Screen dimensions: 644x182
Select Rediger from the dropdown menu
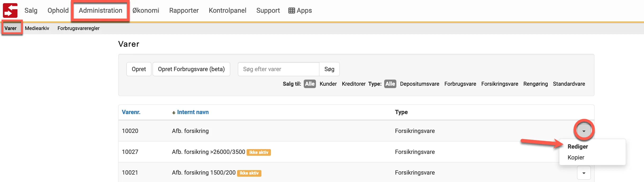point(578,146)
